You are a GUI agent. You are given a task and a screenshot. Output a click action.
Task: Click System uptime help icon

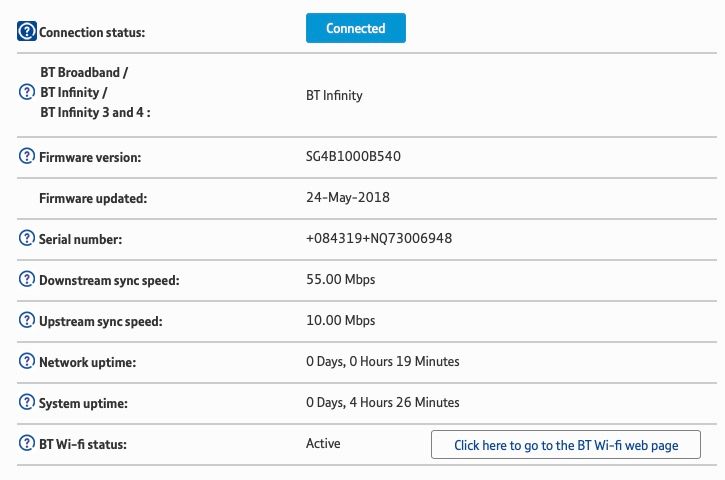pos(27,403)
